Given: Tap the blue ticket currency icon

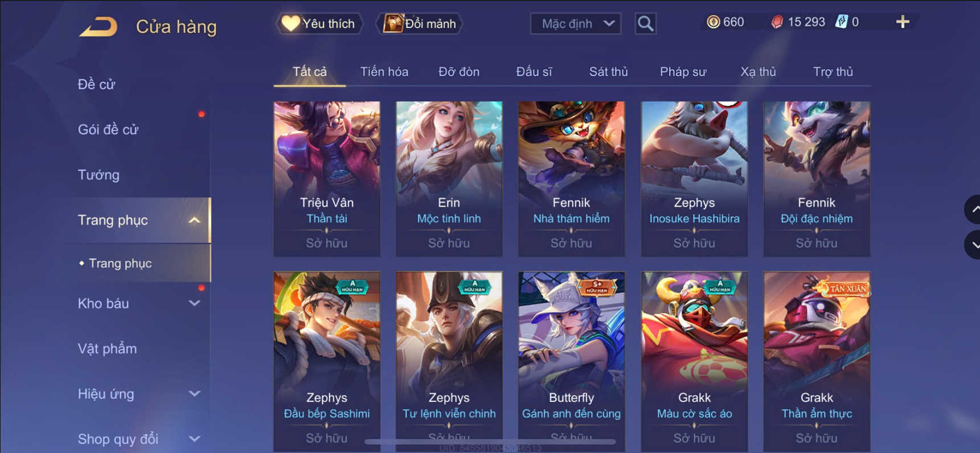Looking at the screenshot, I should click(x=841, y=22).
